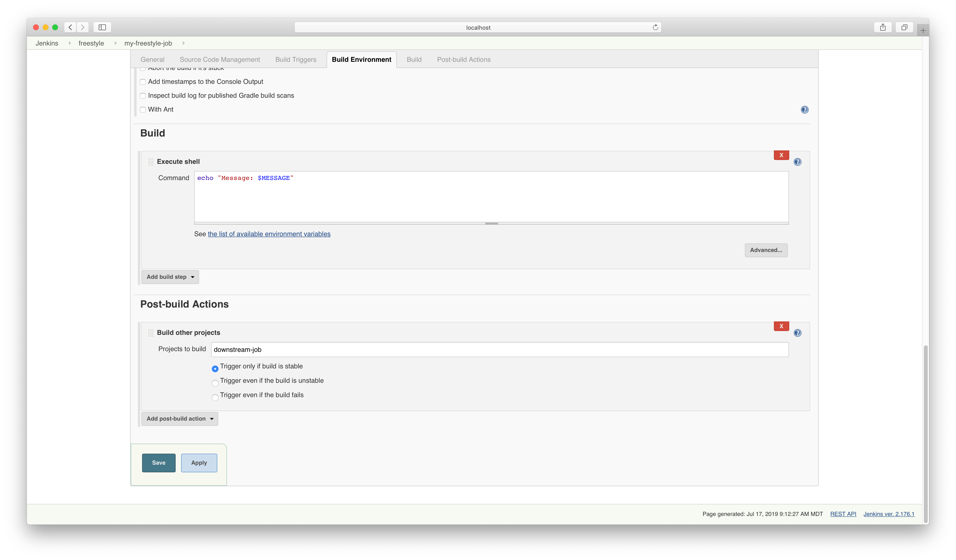Screen dimensions: 956x560
Task: Toggle the Safari sidebar button
Action: 102,27
